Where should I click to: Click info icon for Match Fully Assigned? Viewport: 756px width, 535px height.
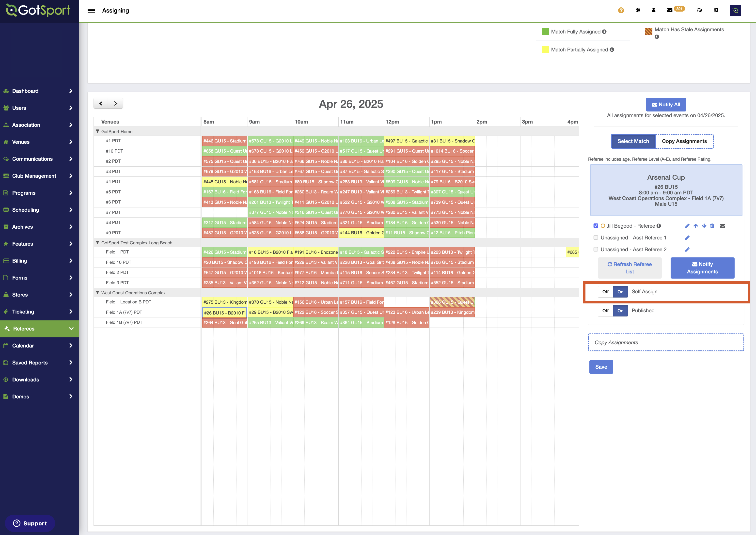[604, 32]
